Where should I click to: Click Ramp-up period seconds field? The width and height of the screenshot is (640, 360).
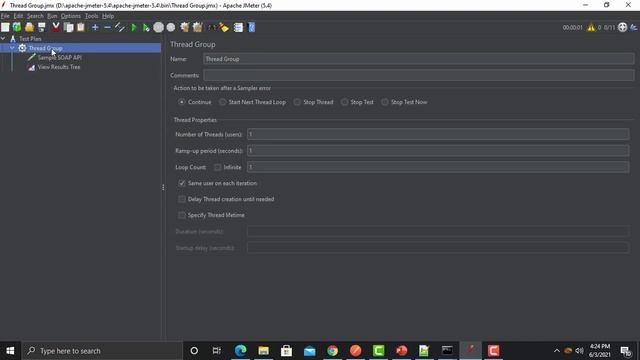click(x=438, y=151)
